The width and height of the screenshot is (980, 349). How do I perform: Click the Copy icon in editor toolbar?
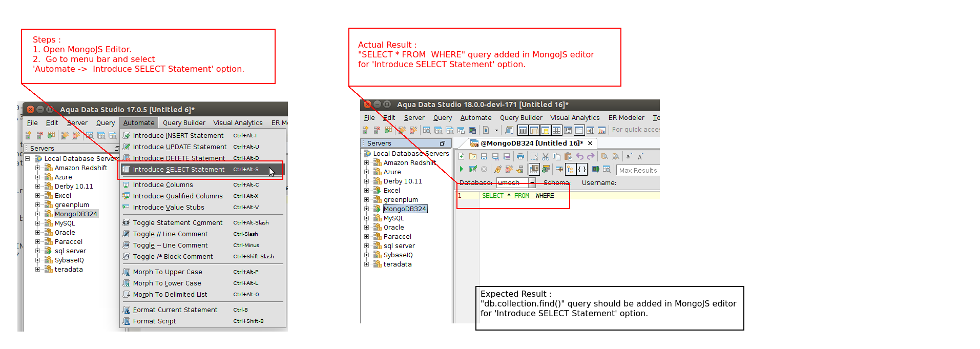click(x=557, y=156)
